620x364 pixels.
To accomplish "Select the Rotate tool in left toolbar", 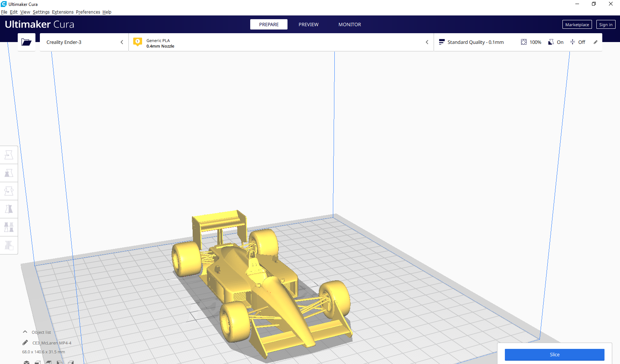I will pyautogui.click(x=9, y=191).
